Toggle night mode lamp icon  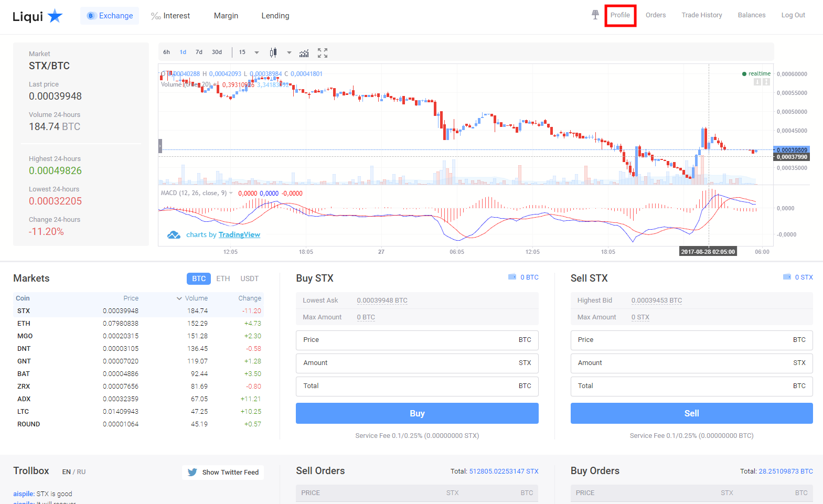[x=595, y=15]
